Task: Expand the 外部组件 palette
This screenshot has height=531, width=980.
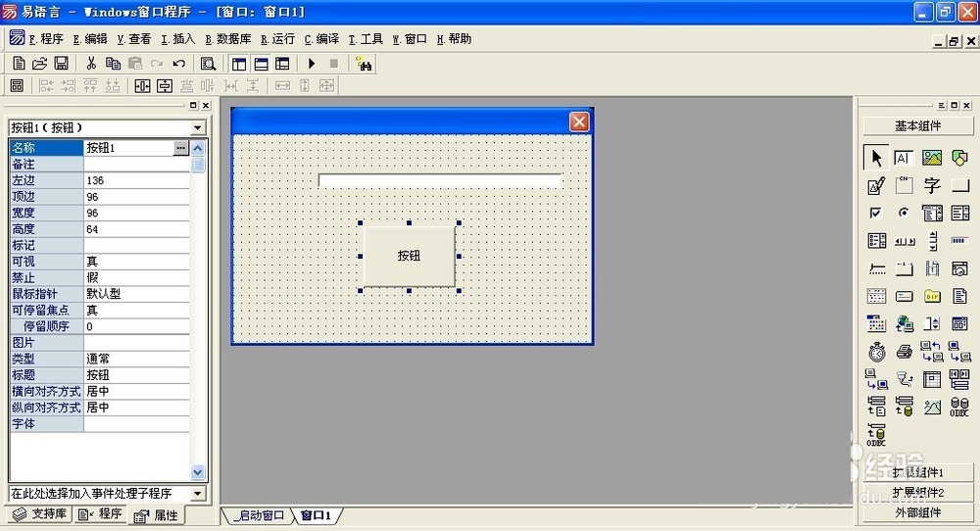Action: pyautogui.click(x=917, y=513)
